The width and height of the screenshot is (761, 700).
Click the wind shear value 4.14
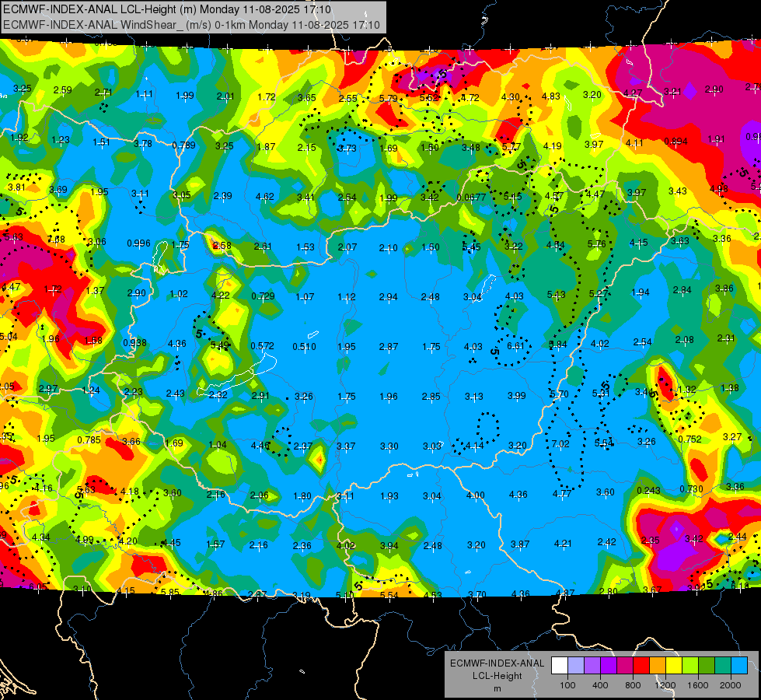475,446
